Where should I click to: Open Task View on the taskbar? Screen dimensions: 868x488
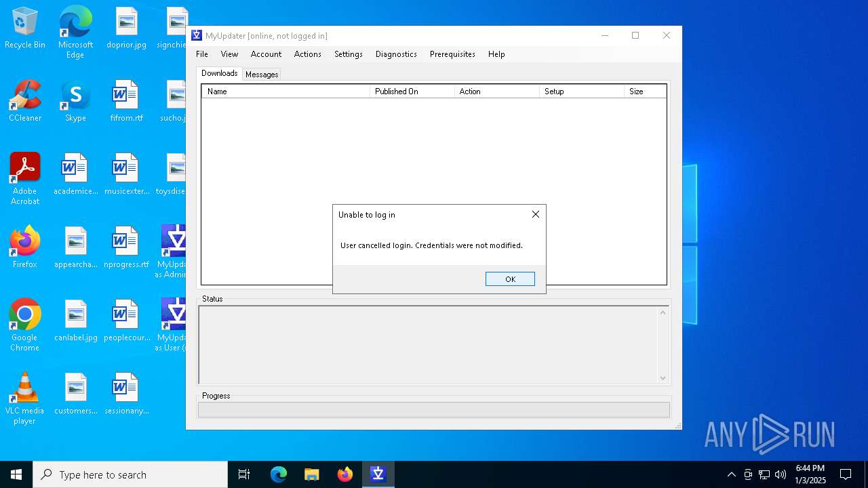[244, 474]
